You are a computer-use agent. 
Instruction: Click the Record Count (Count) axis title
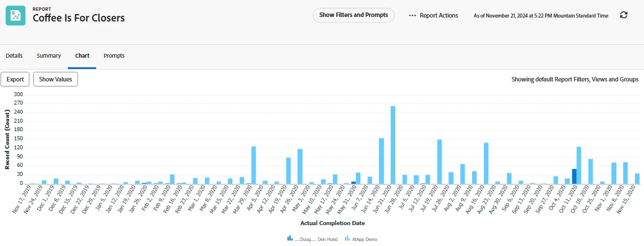coord(7,139)
